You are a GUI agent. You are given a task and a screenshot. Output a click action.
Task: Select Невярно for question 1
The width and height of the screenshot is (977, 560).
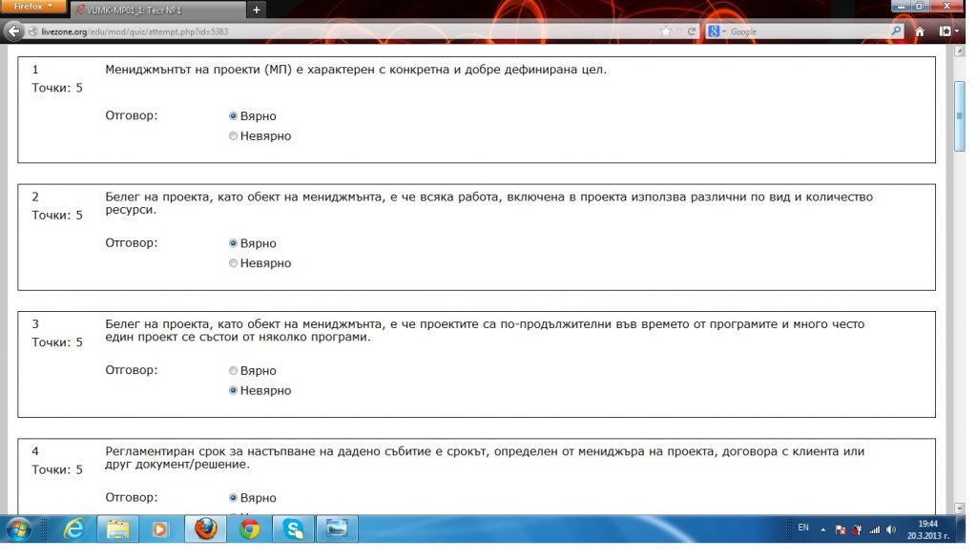[x=233, y=135]
